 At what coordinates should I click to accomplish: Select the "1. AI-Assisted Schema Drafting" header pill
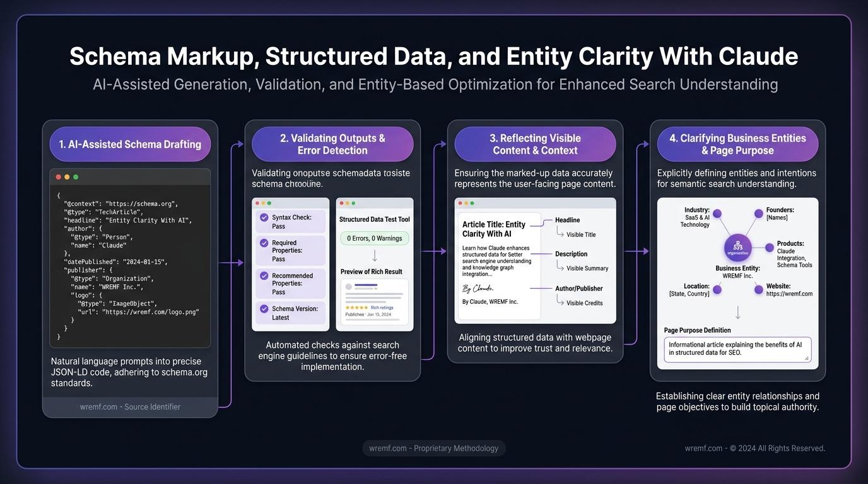point(130,144)
